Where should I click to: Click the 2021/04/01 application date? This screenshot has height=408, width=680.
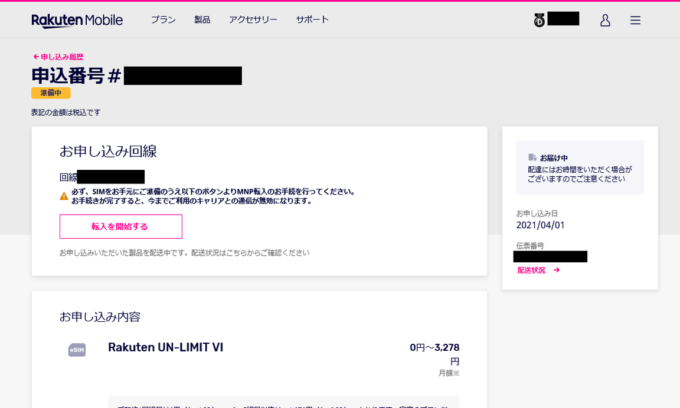540,225
